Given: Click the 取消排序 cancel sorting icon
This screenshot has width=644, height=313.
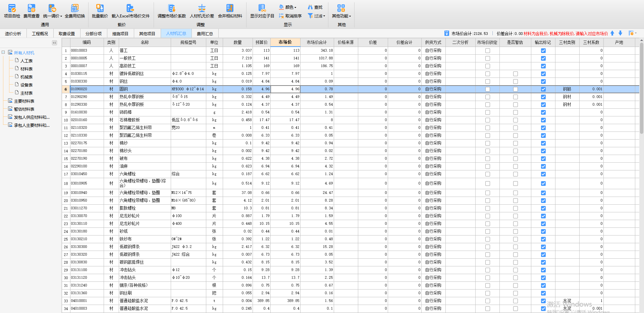Looking at the screenshot, I should [281, 16].
